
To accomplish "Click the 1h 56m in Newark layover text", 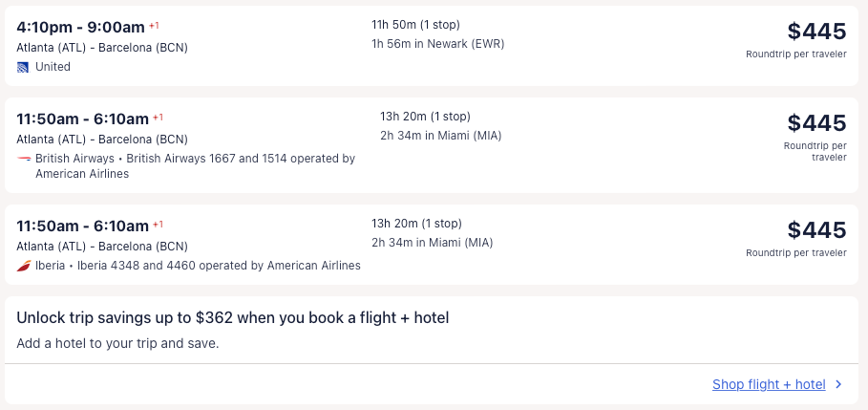I will [437, 44].
